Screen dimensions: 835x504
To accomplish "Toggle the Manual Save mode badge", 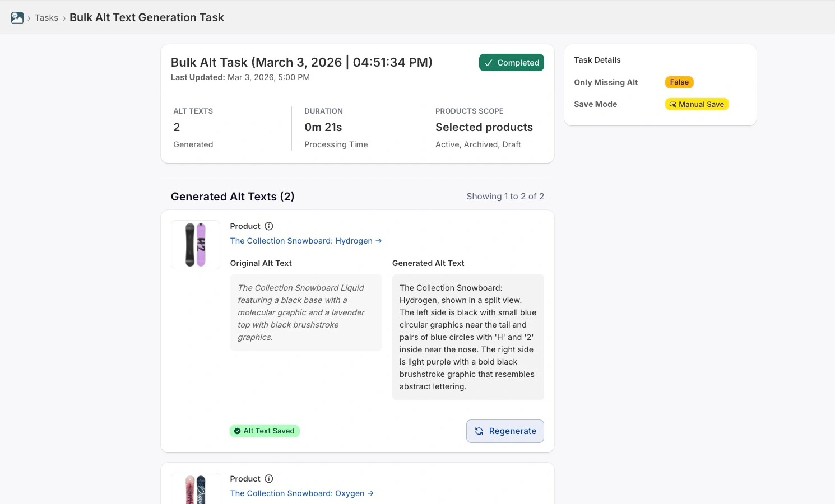I will pyautogui.click(x=697, y=104).
